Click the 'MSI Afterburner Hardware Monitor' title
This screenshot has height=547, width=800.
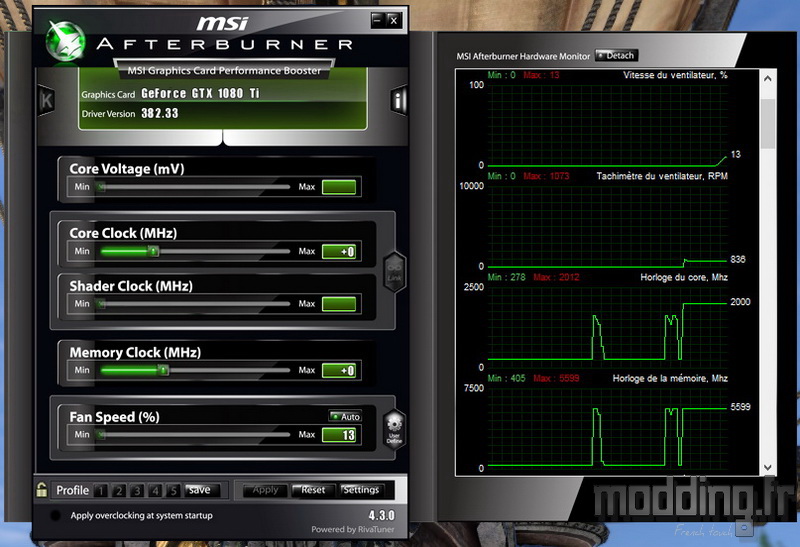click(x=523, y=56)
